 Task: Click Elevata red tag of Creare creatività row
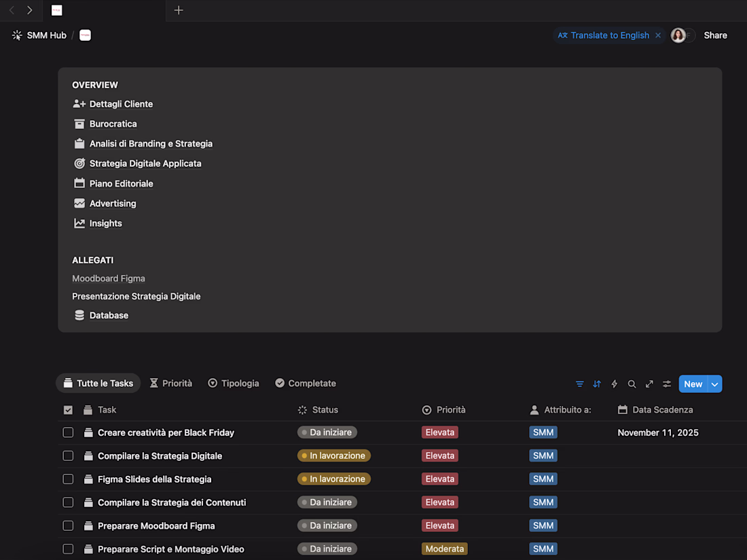[440, 432]
